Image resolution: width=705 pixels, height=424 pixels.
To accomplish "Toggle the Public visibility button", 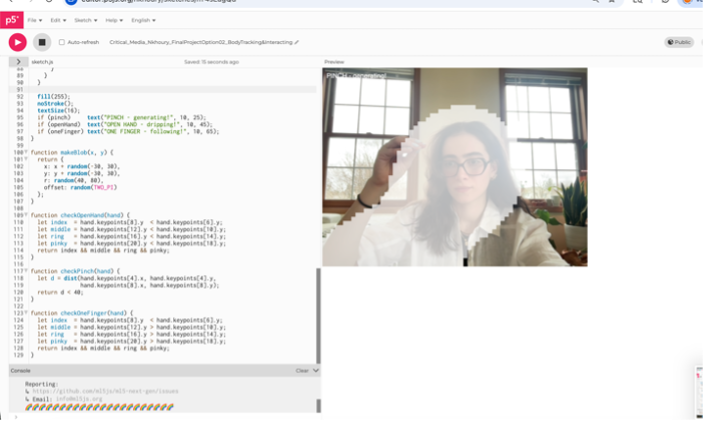I will pos(679,42).
